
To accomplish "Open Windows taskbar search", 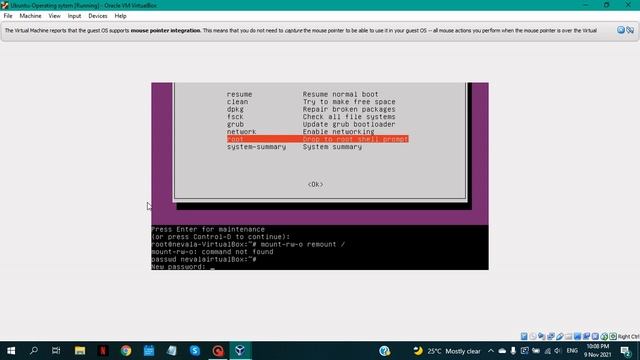I will click(34, 351).
